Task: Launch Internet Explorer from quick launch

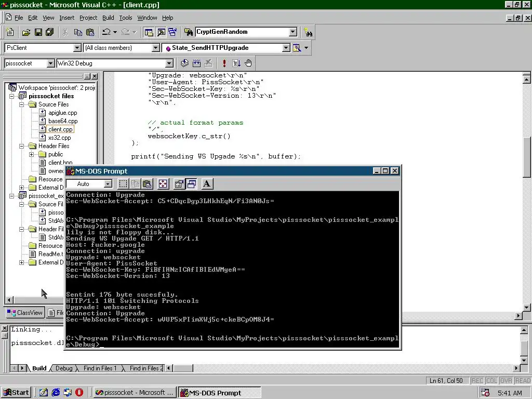Action: 56,393
